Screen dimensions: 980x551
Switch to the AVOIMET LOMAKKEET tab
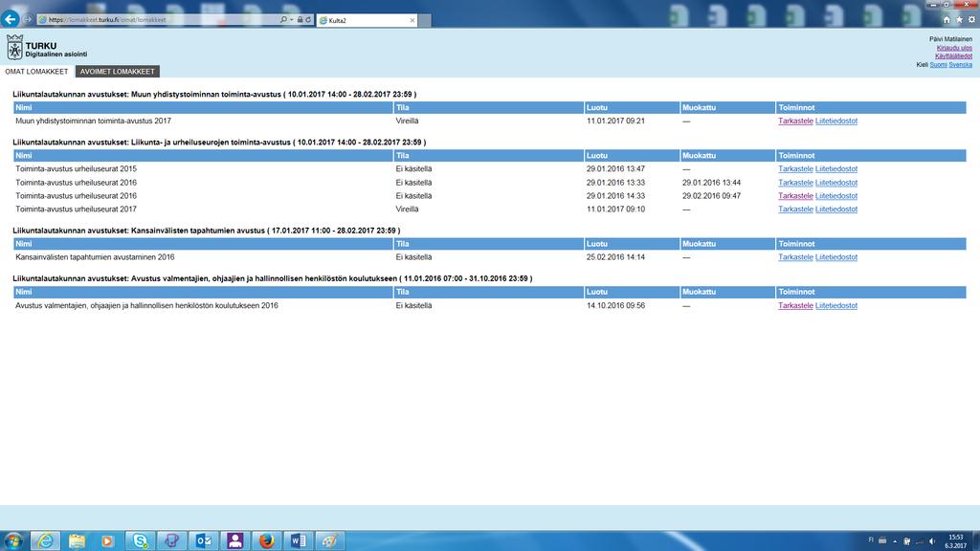click(x=118, y=72)
